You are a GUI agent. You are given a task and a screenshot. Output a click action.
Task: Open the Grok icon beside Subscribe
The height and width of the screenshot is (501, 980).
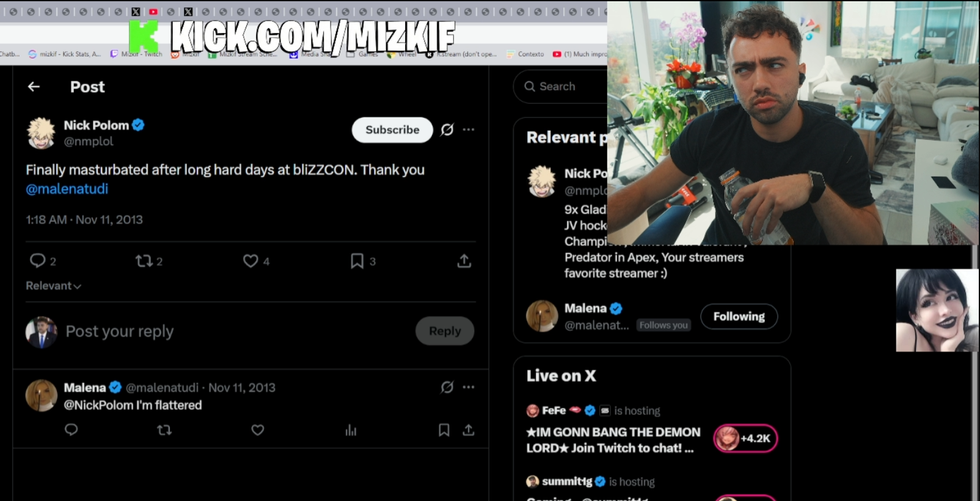coord(447,130)
